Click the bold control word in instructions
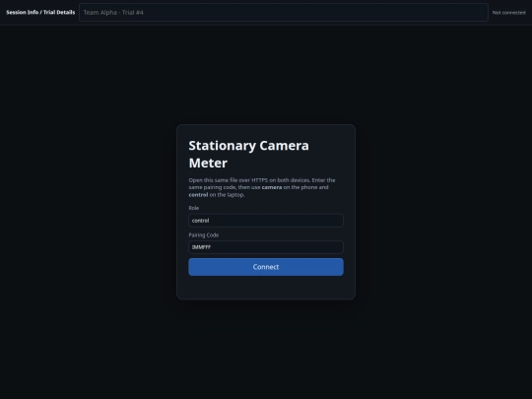Viewport: 532px width, 399px height. 198,195
